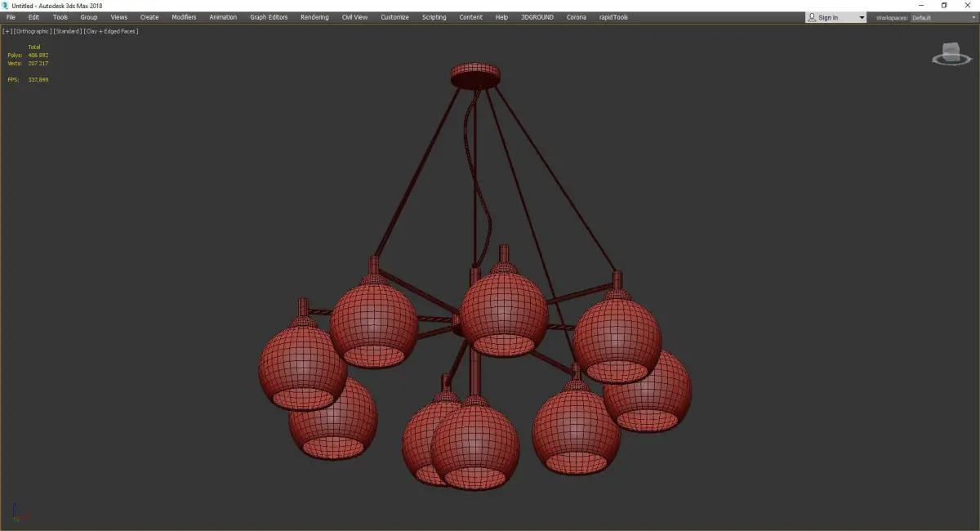Open the Group menu
980x531 pixels.
click(88, 17)
